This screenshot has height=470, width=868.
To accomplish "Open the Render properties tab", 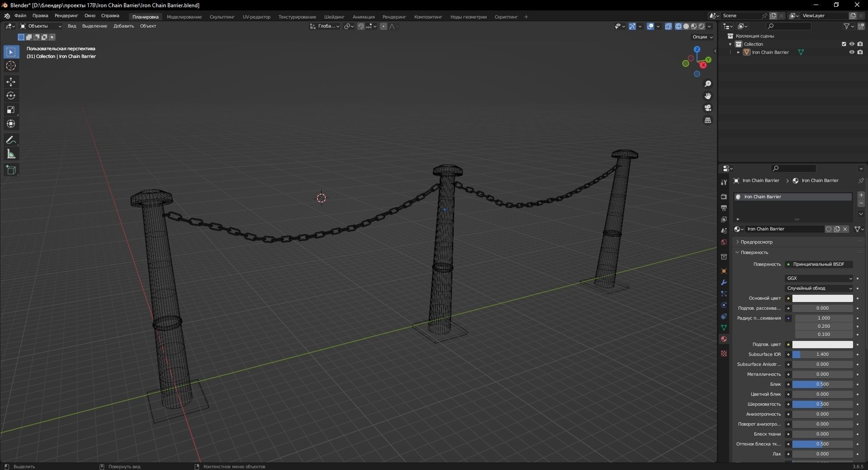I will pyautogui.click(x=724, y=197).
